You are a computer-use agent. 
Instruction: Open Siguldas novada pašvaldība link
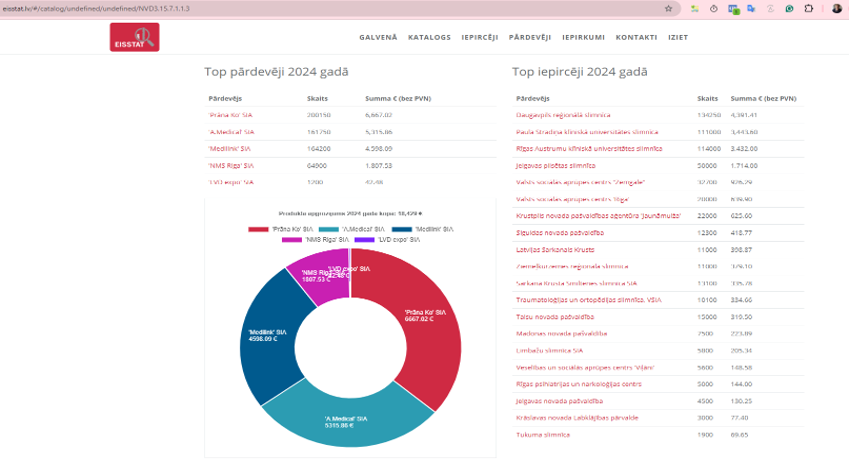tap(560, 232)
